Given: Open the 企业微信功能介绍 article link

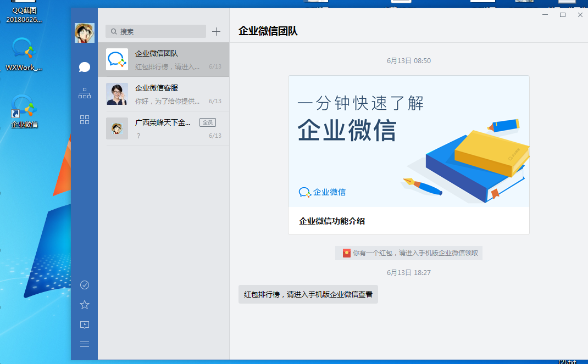Looking at the screenshot, I should pyautogui.click(x=332, y=221).
